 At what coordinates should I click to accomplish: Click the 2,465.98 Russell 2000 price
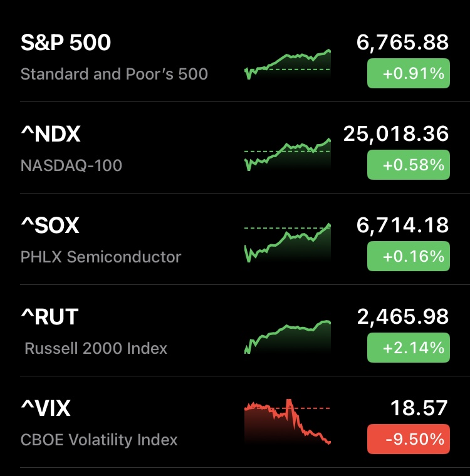403,317
